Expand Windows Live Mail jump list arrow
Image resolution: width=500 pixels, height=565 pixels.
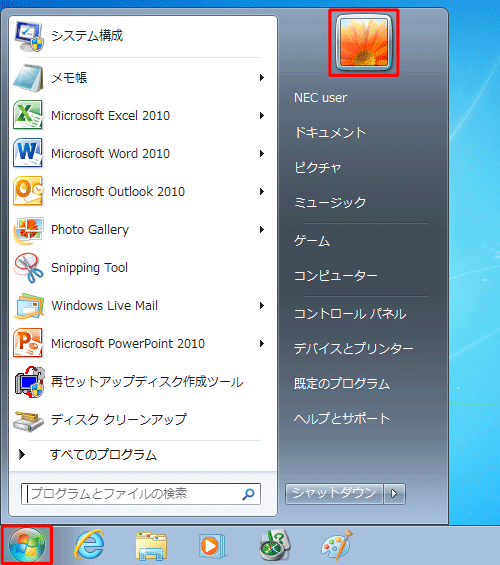tap(262, 306)
